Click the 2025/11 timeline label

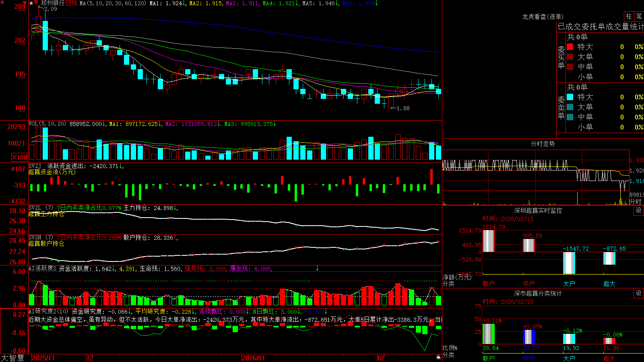tap(43, 358)
